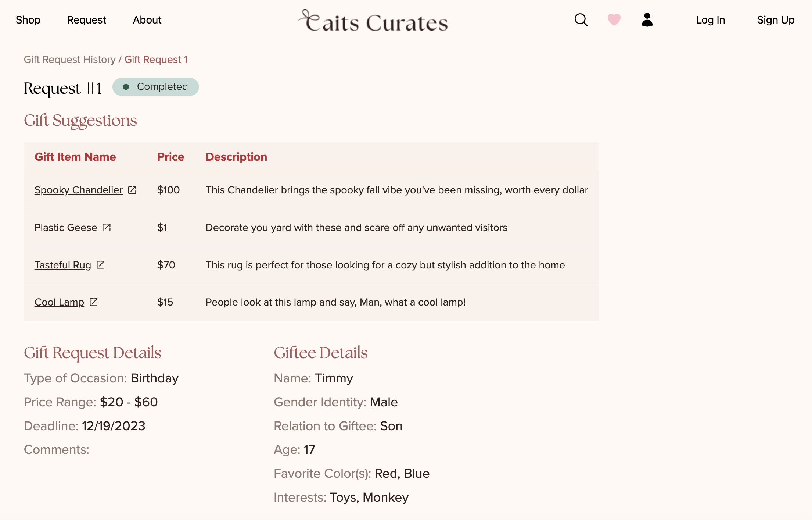Click external link icon beside Spooky Chandelier
The height and width of the screenshot is (520, 812).
(132, 190)
